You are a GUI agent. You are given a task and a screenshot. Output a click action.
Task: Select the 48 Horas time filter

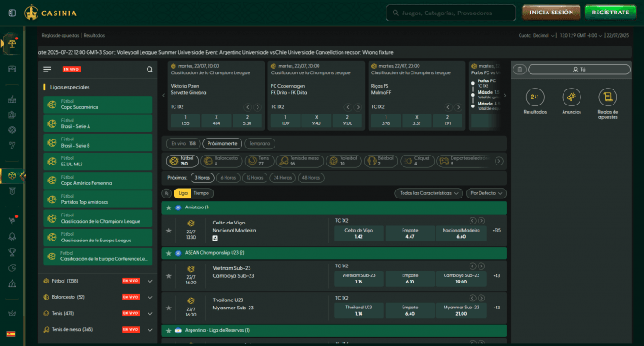click(311, 178)
